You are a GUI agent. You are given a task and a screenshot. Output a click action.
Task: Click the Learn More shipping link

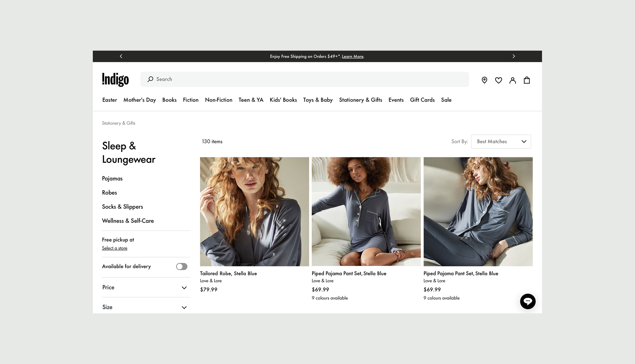click(x=353, y=56)
